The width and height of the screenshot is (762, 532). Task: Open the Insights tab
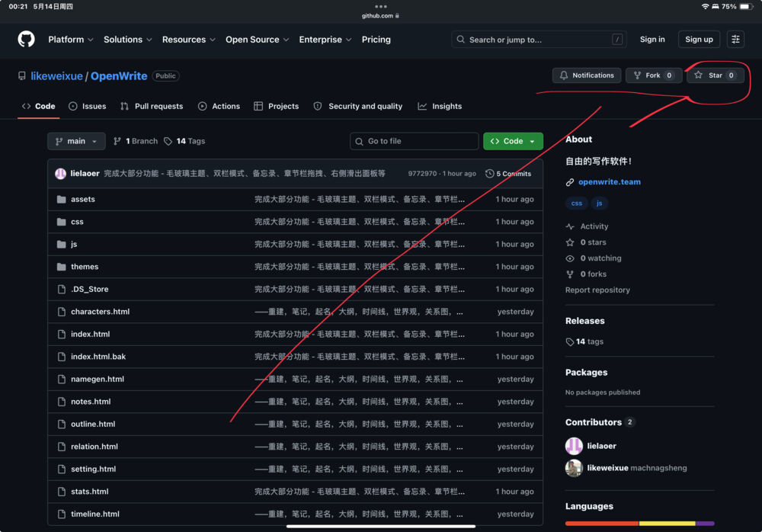pos(440,106)
